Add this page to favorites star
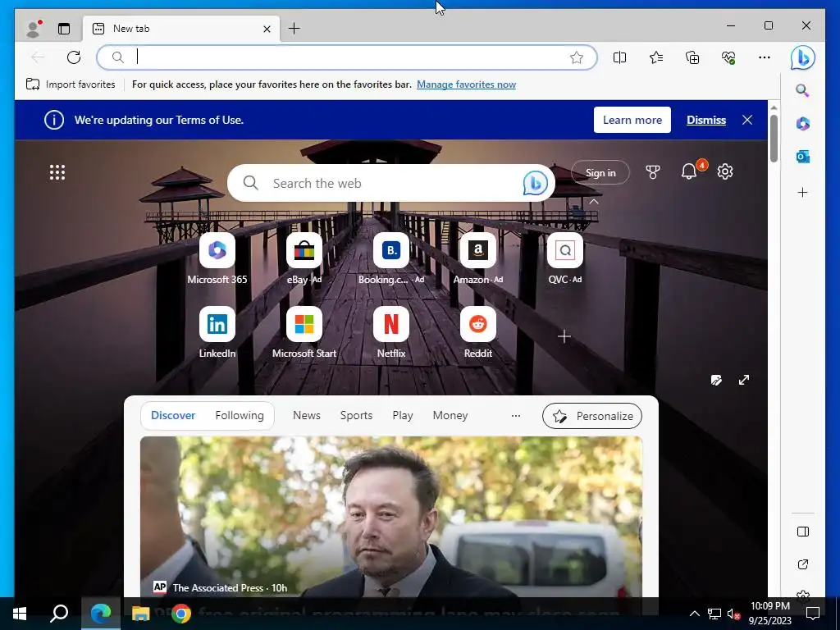Screen dimensions: 840x630 [577, 57]
